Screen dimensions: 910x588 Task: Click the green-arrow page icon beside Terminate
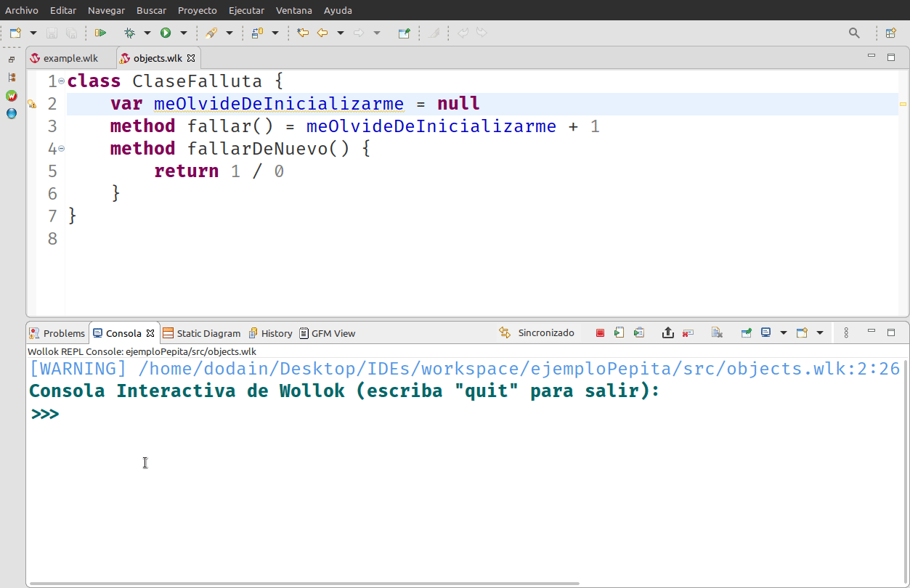click(x=619, y=333)
